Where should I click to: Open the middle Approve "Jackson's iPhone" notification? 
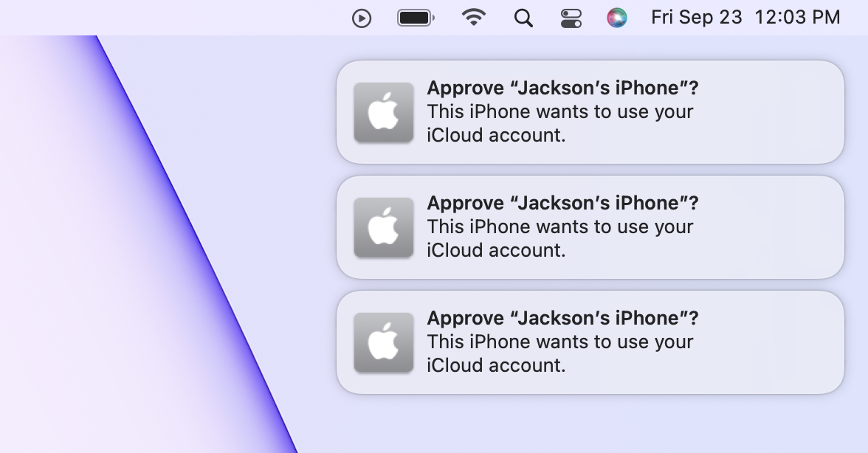click(590, 226)
